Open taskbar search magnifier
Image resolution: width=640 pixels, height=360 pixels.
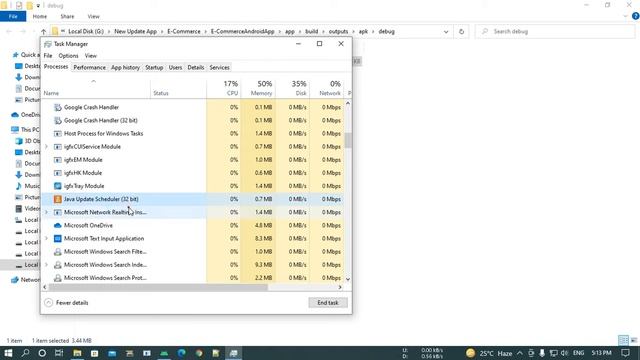(25, 353)
